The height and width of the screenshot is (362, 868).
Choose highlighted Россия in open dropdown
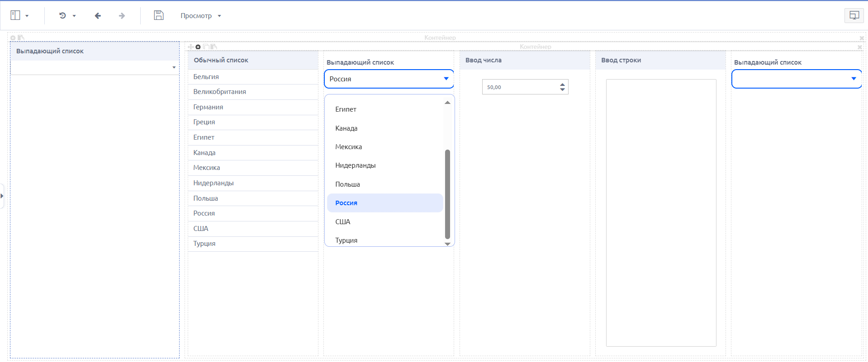pyautogui.click(x=385, y=203)
